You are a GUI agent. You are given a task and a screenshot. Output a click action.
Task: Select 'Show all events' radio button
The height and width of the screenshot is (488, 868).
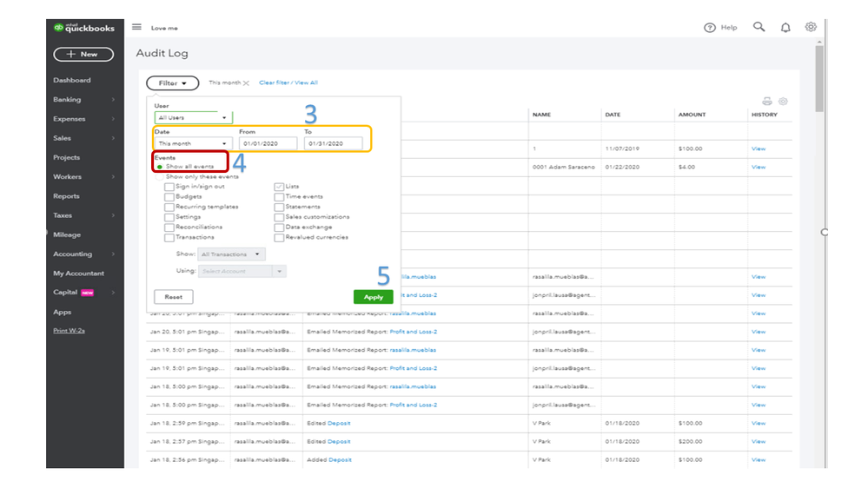point(159,167)
